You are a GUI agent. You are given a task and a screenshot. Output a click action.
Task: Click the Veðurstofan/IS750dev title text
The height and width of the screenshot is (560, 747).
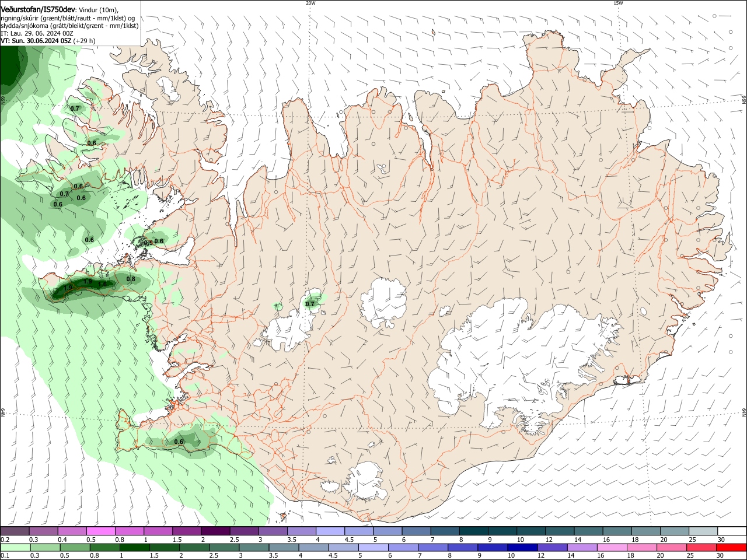click(38, 10)
